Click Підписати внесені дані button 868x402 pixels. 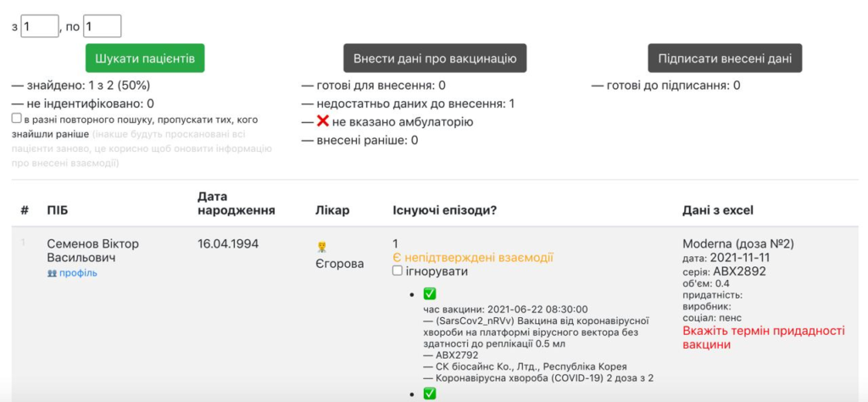[x=726, y=59]
